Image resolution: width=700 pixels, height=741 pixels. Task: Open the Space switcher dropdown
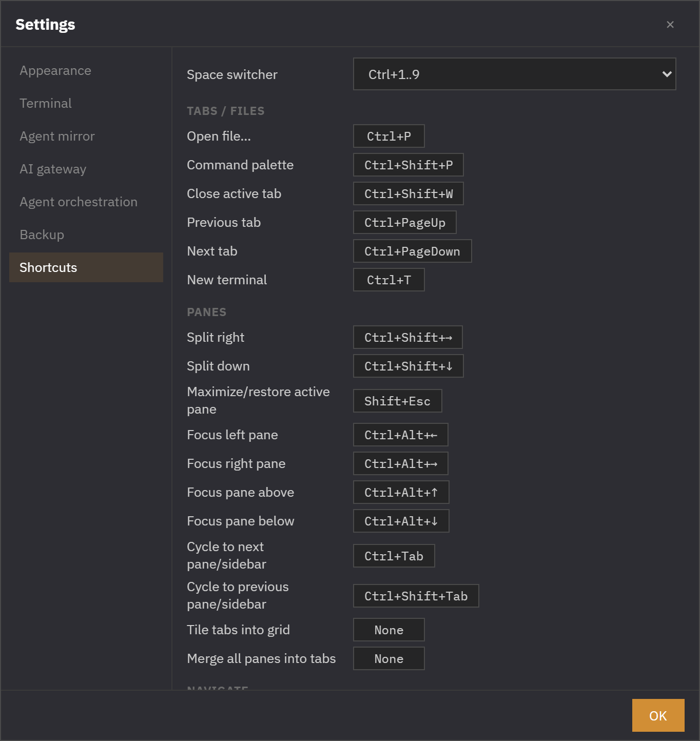(514, 74)
